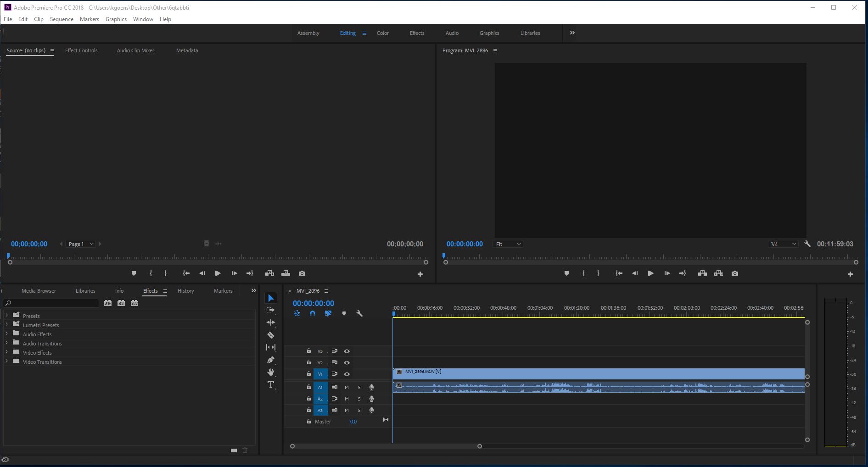Image resolution: width=868 pixels, height=467 pixels.
Task: Select the Type tool
Action: pos(270,385)
